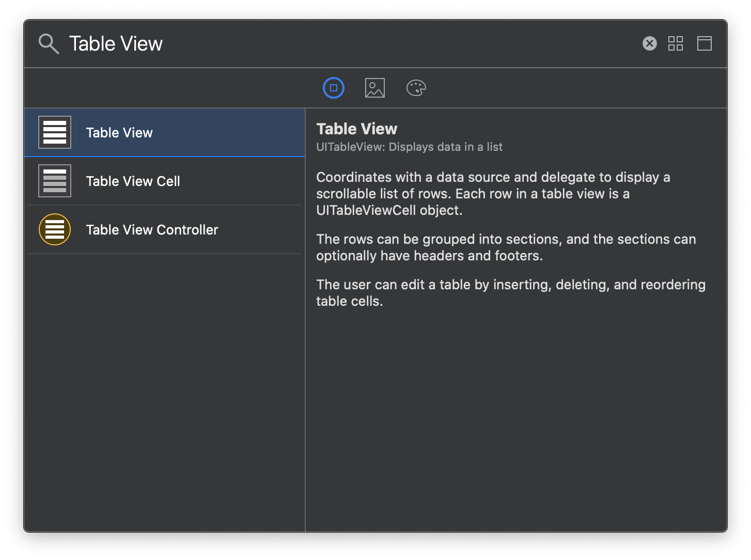Screen dimensions: 751x560
Task: Toggle the details pane window icon
Action: tap(705, 43)
